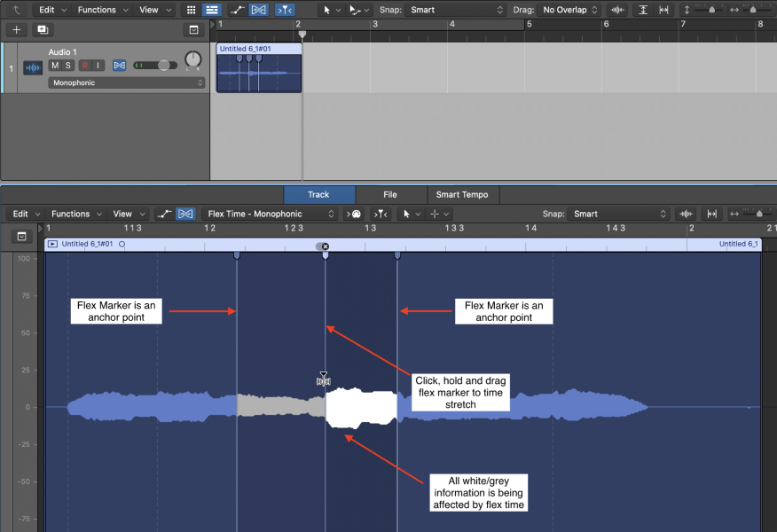Mute the Audio 1 track

coord(55,66)
